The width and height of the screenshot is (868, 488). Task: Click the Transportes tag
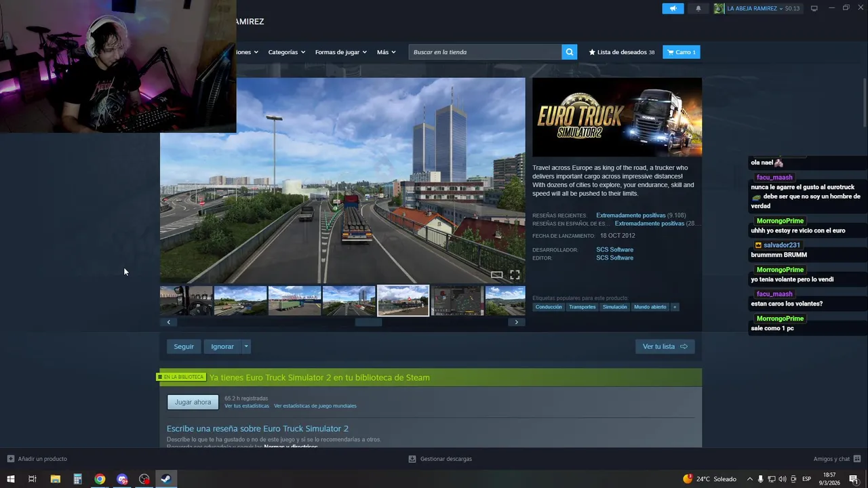point(583,307)
